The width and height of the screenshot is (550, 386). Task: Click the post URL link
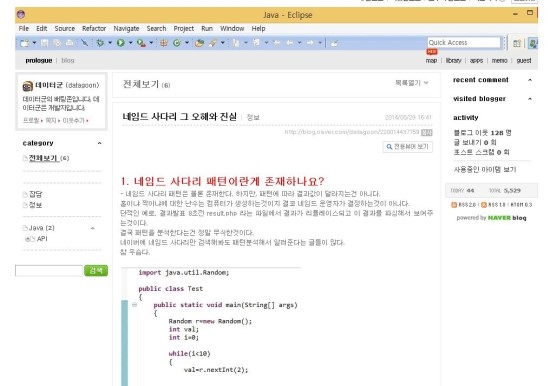352,132
